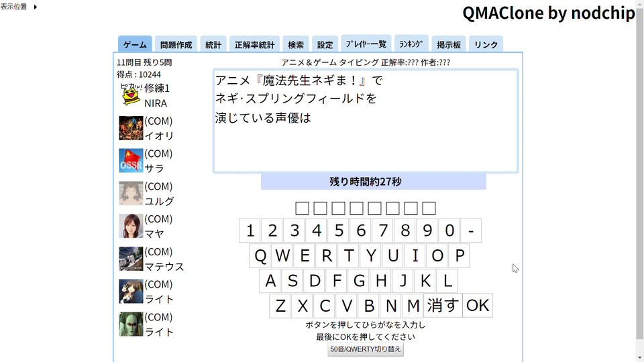Tap the hyphen key
This screenshot has width=644, height=362.
[x=471, y=231]
